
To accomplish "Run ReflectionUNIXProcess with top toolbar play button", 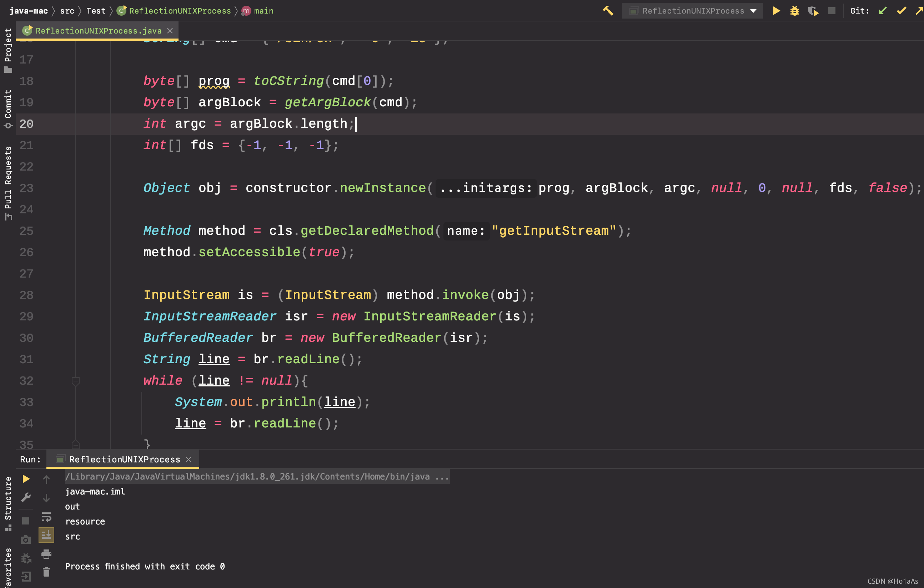I will coord(776,11).
